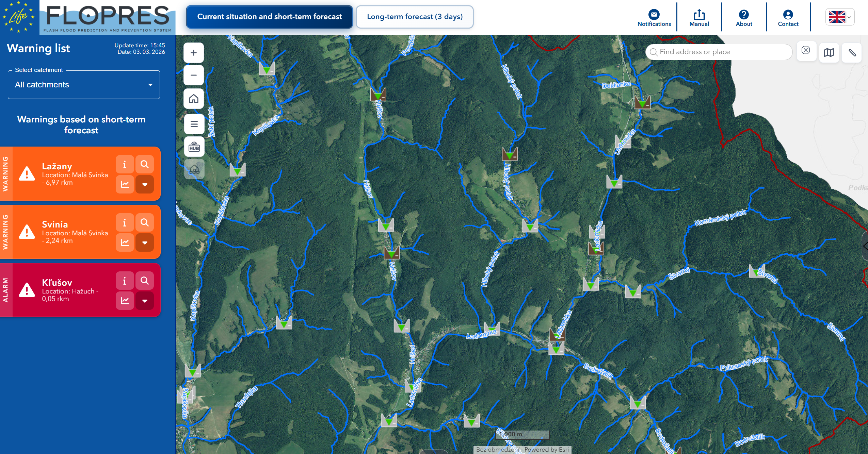
Task: Select the measurement ruler tool
Action: pos(852,52)
